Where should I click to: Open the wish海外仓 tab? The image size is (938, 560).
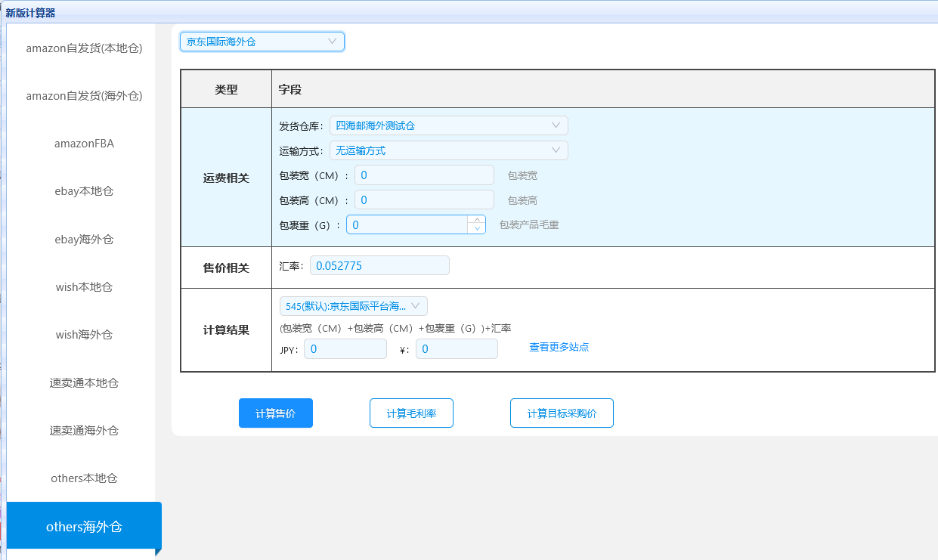pos(84,335)
